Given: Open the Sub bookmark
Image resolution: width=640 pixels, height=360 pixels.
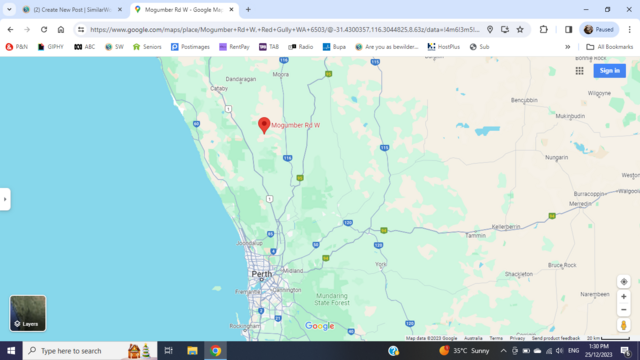Looking at the screenshot, I should click(x=480, y=47).
